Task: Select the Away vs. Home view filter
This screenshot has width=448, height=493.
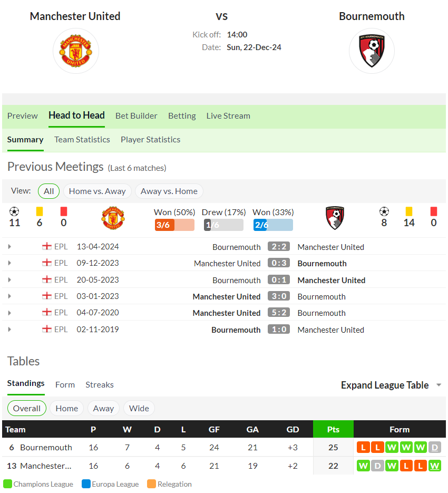Action: (169, 191)
